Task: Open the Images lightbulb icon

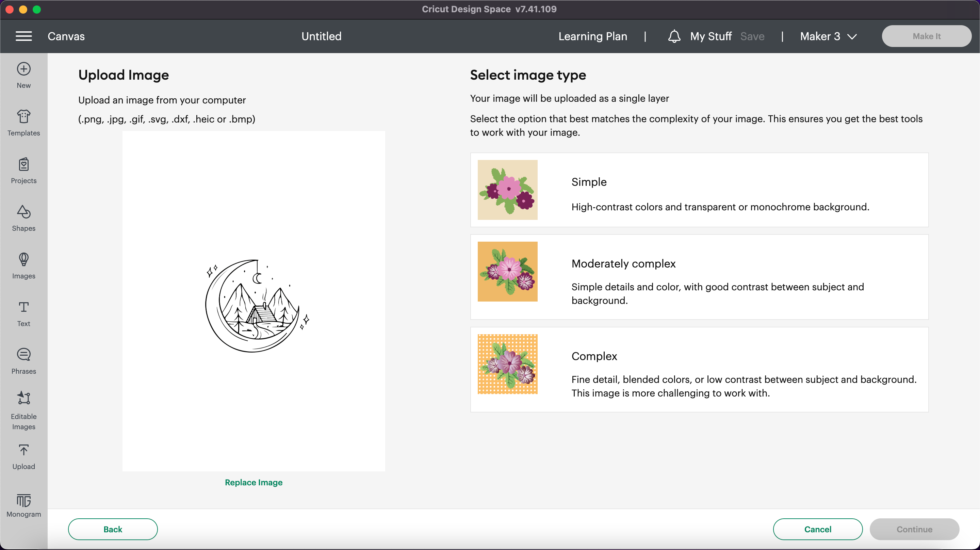Action: (23, 260)
